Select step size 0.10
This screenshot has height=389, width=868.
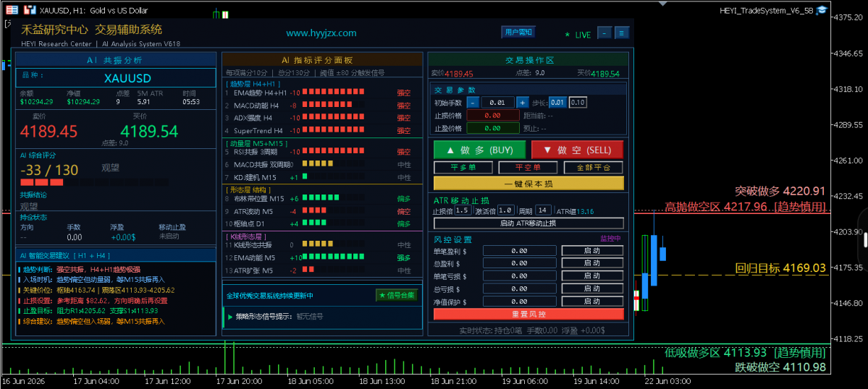pos(578,102)
